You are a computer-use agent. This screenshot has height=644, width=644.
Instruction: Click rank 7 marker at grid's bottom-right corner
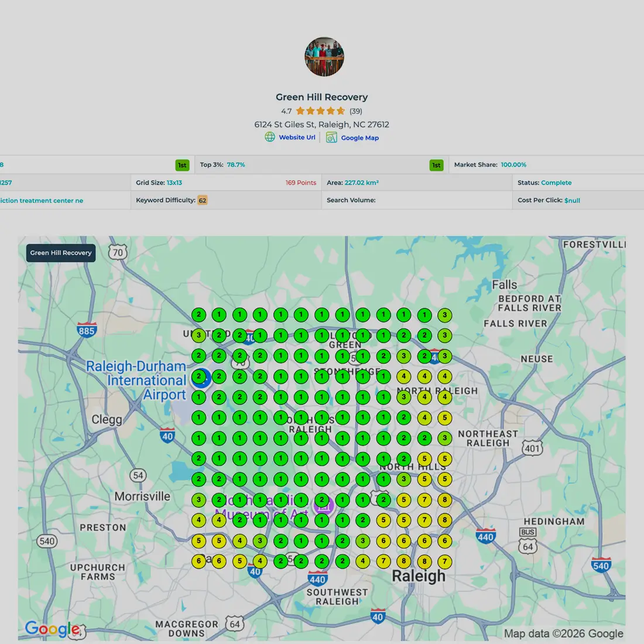pyautogui.click(x=445, y=561)
